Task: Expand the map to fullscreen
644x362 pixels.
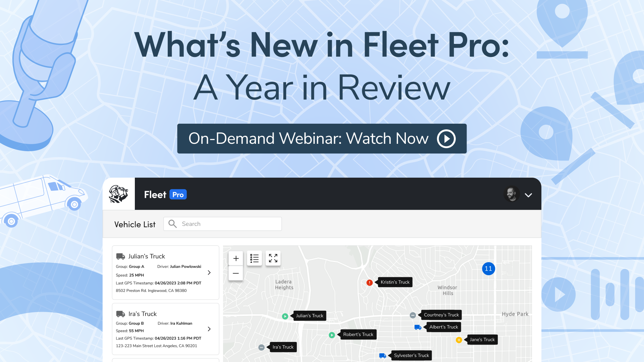Action: 273,258
